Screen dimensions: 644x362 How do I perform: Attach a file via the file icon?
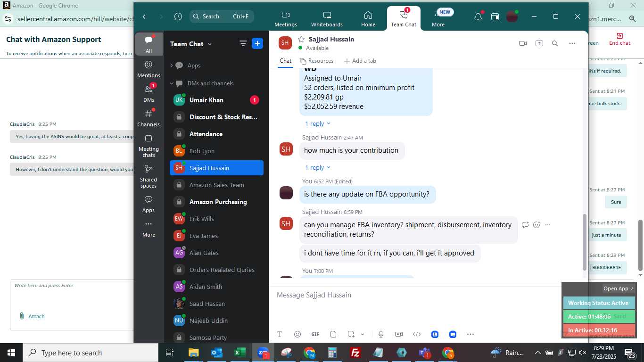[333, 334]
